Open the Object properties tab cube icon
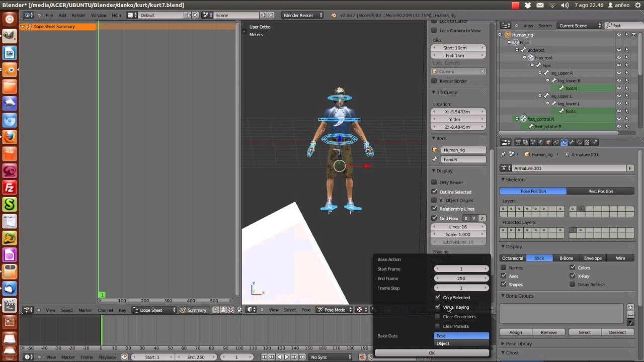The height and width of the screenshot is (362, 644). (x=548, y=142)
